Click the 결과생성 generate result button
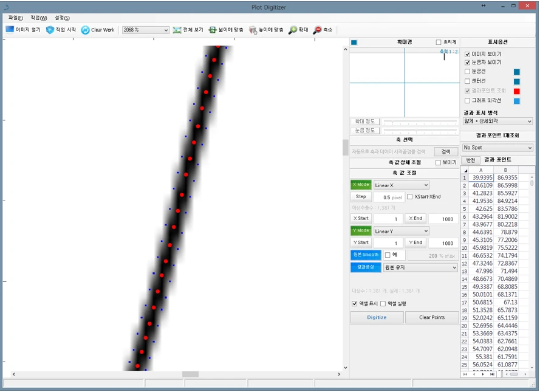Image resolution: width=540 pixels, height=392 pixels. coord(366,267)
